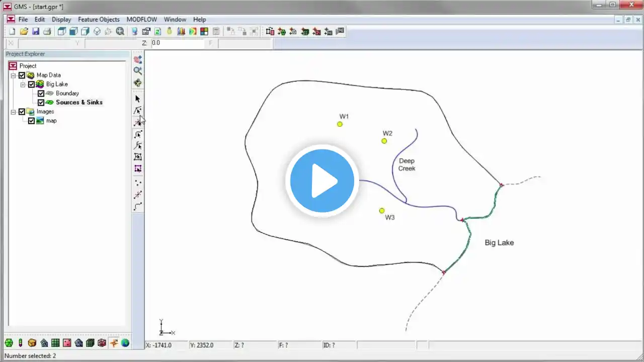The height and width of the screenshot is (362, 644).
Task: Click the Frame magnifier icon in the top toolbar
Action: (x=120, y=31)
